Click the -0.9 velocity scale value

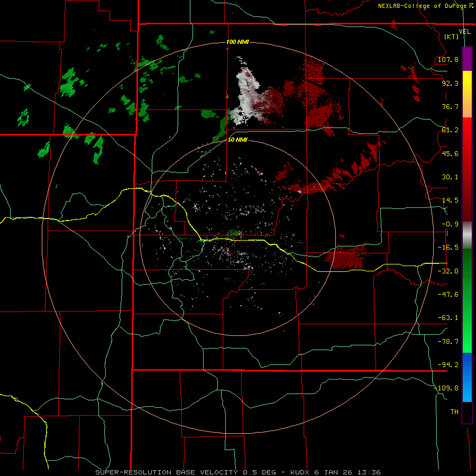pyautogui.click(x=450, y=224)
